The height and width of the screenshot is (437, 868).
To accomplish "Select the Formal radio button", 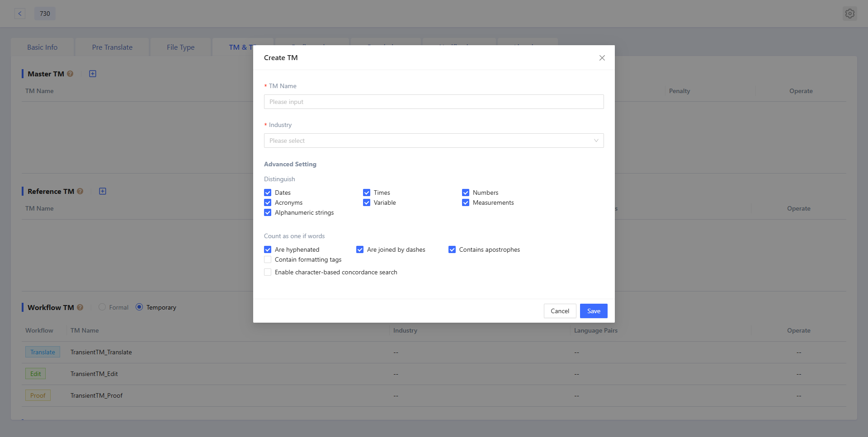I will tap(102, 307).
